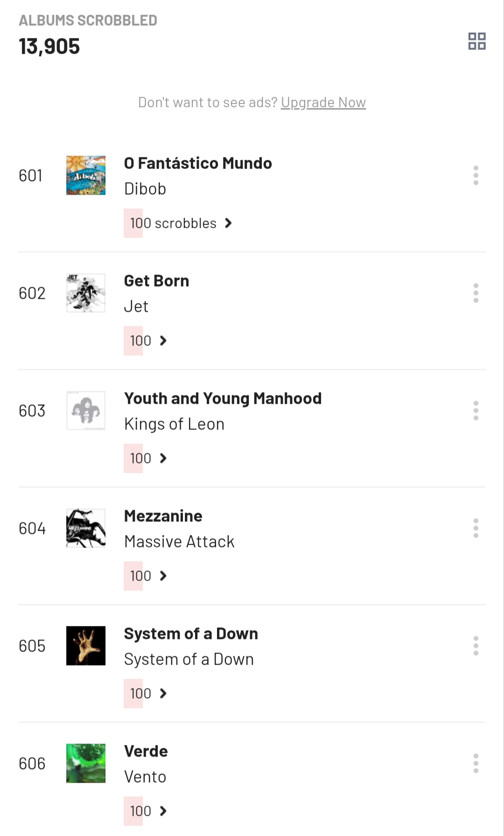The width and height of the screenshot is (504, 836).
Task: Open the Verde green album cover
Action: pyautogui.click(x=86, y=764)
